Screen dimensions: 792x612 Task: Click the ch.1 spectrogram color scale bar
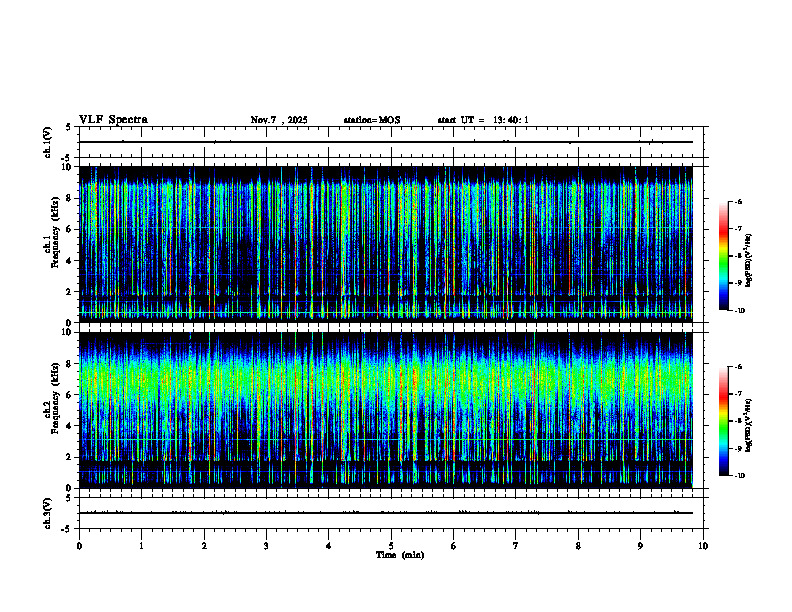[724, 256]
